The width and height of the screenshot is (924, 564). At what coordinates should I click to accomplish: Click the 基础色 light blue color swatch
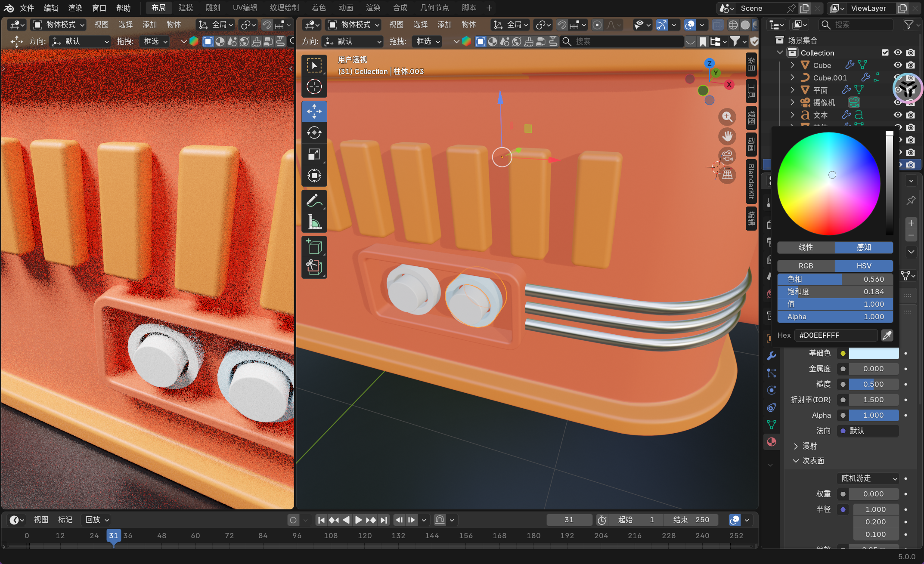coord(874,353)
